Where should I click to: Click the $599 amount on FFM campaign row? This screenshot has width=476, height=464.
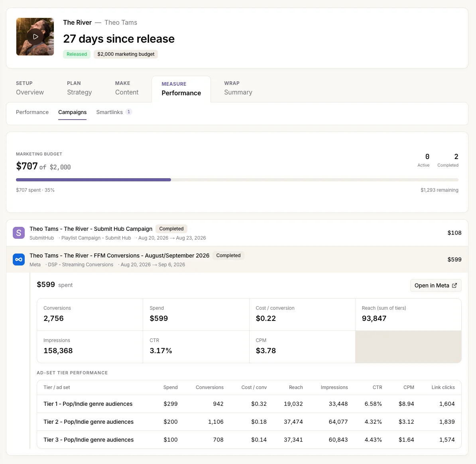(x=454, y=260)
